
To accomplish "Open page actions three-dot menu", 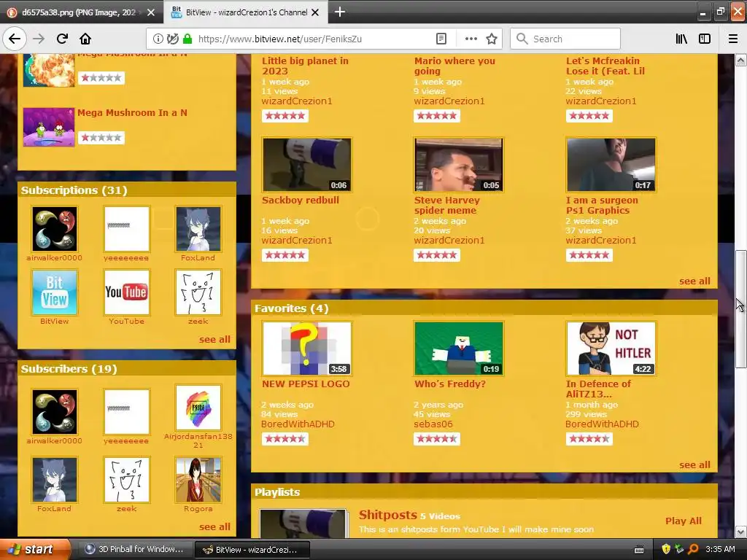I will tap(471, 39).
